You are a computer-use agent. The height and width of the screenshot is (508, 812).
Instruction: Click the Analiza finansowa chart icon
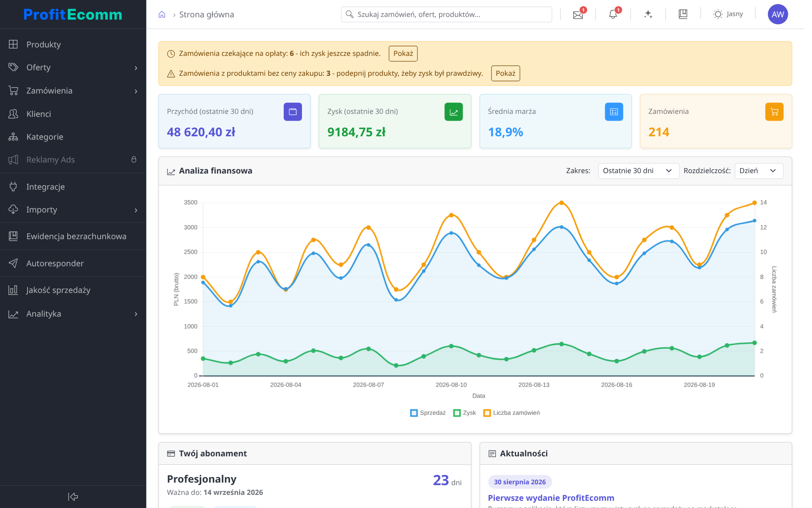click(x=171, y=171)
